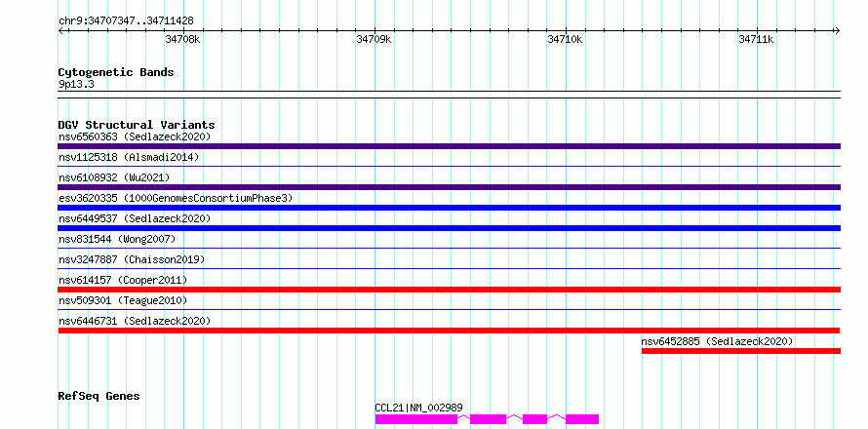Click the purple bar under nsv6560363
This screenshot has height=429, width=868.
point(449,146)
